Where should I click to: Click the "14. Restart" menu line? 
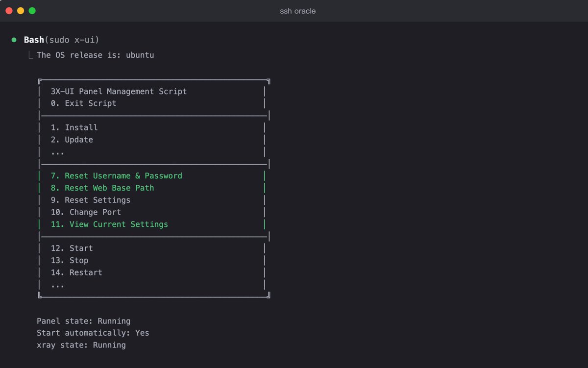pos(76,272)
